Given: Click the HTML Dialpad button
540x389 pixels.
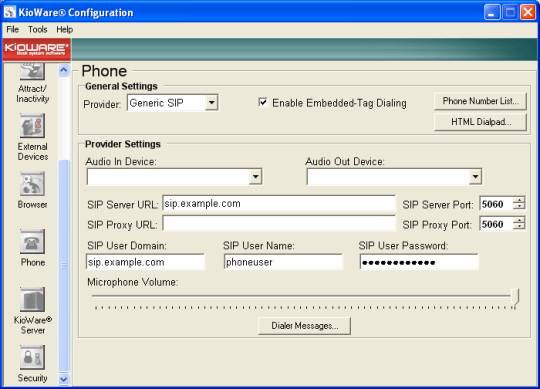Looking at the screenshot, I should (480, 122).
